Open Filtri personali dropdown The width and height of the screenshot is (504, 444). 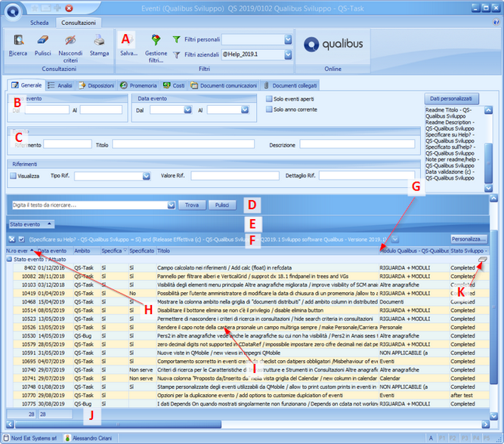pyautogui.click(x=288, y=39)
